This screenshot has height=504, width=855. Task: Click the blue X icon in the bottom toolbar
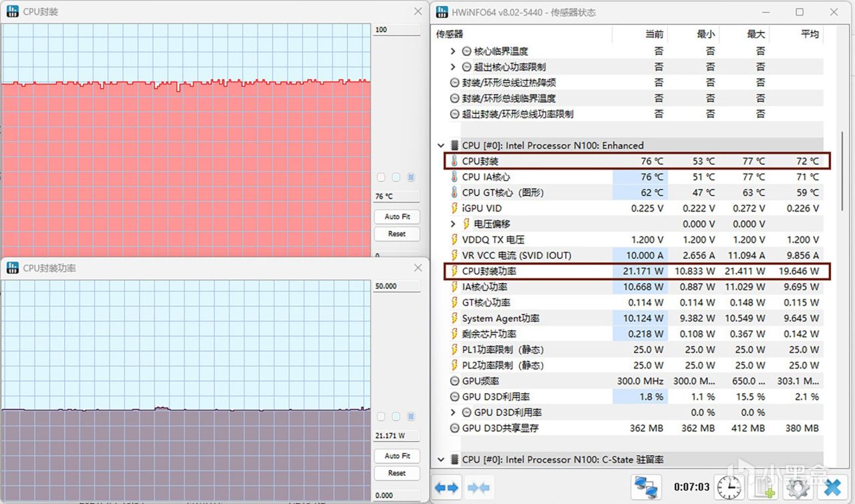[x=832, y=487]
